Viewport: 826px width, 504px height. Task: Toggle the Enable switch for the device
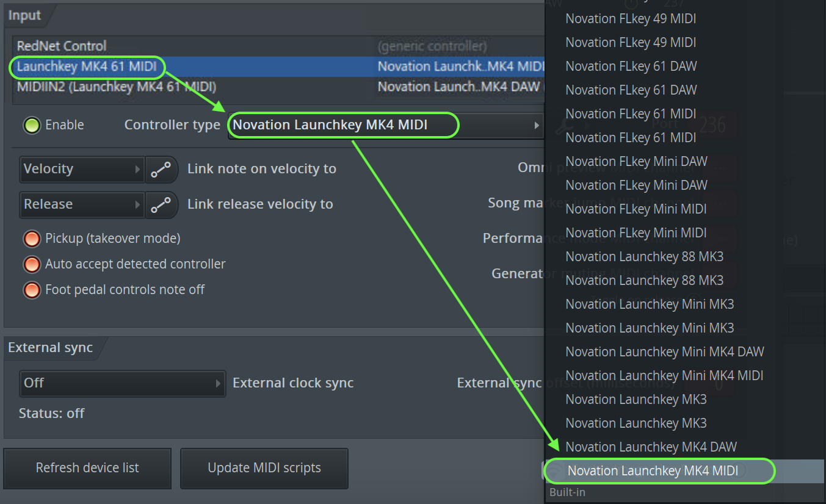click(x=32, y=126)
